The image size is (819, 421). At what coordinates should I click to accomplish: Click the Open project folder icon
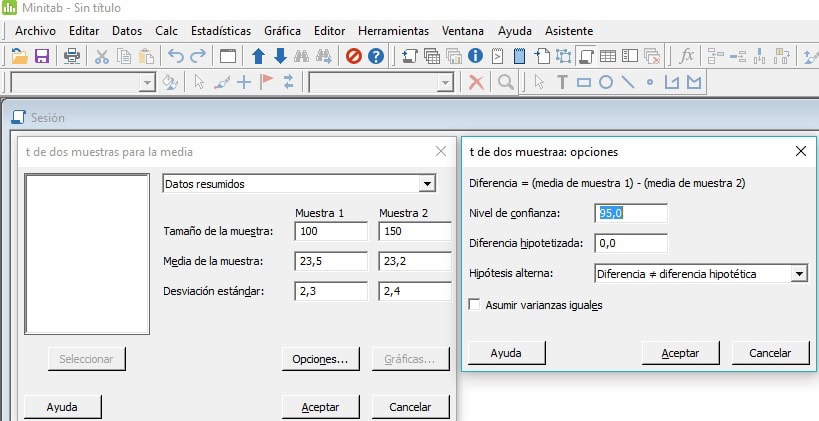(x=19, y=56)
